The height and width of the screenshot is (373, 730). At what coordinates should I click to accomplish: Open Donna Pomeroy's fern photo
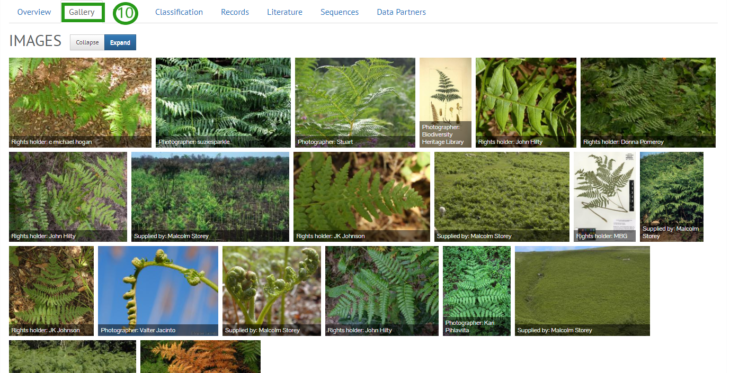pos(648,102)
